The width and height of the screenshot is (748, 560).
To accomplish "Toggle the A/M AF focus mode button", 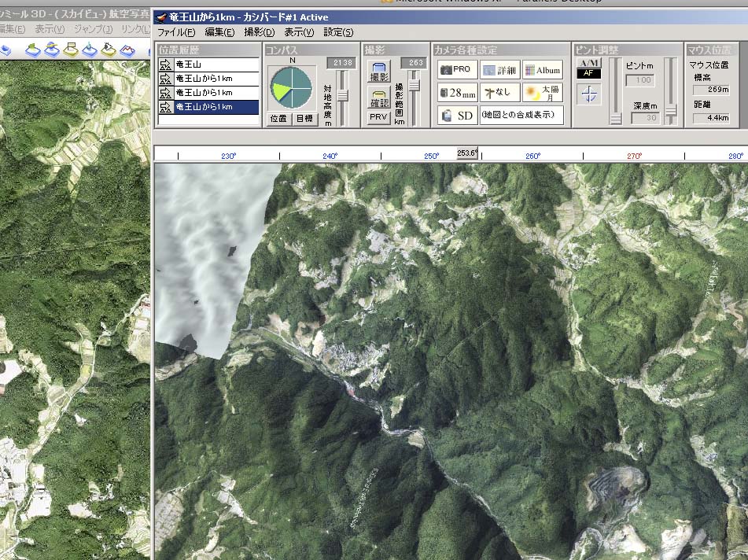I will click(589, 68).
